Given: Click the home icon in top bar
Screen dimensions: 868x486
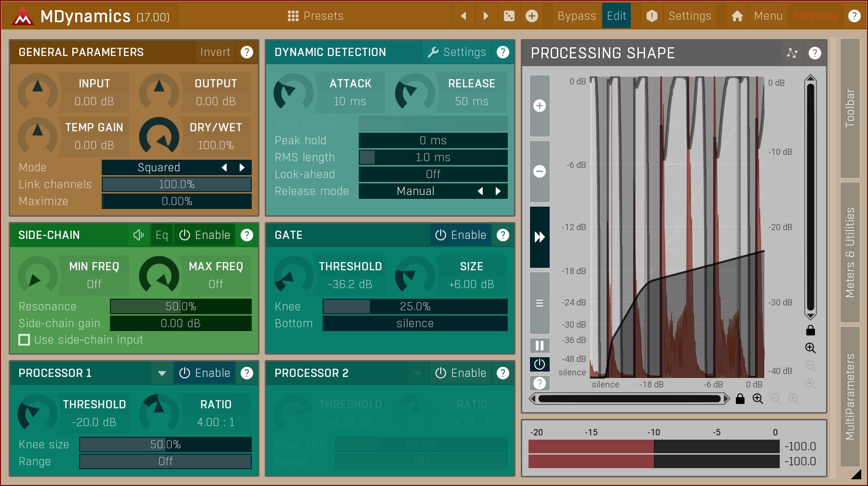Looking at the screenshot, I should [737, 16].
